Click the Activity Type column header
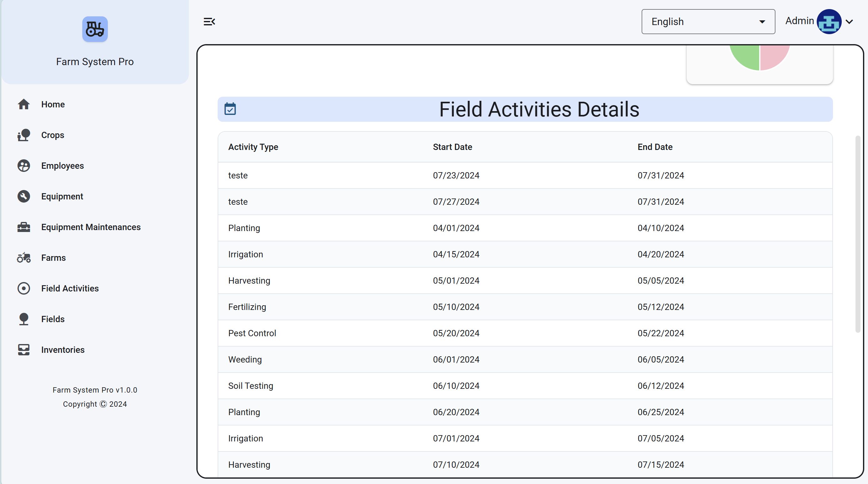The width and height of the screenshot is (868, 484). 253,147
